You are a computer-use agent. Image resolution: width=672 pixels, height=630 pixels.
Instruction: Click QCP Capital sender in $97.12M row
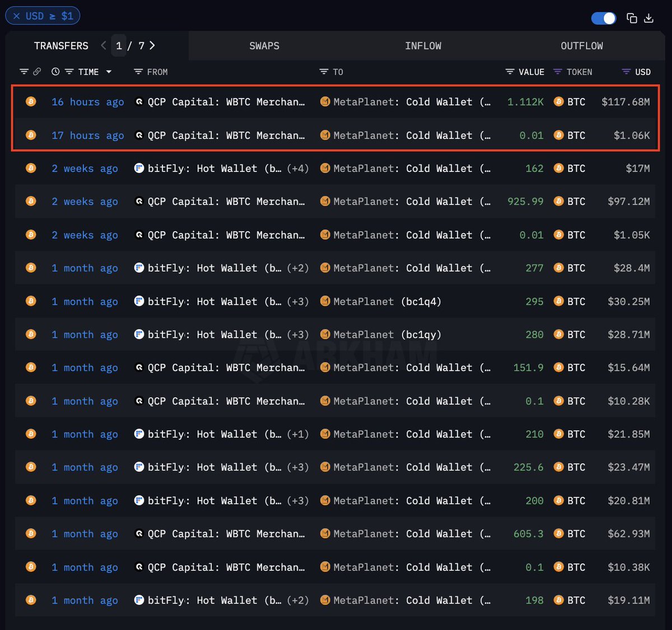coord(226,202)
